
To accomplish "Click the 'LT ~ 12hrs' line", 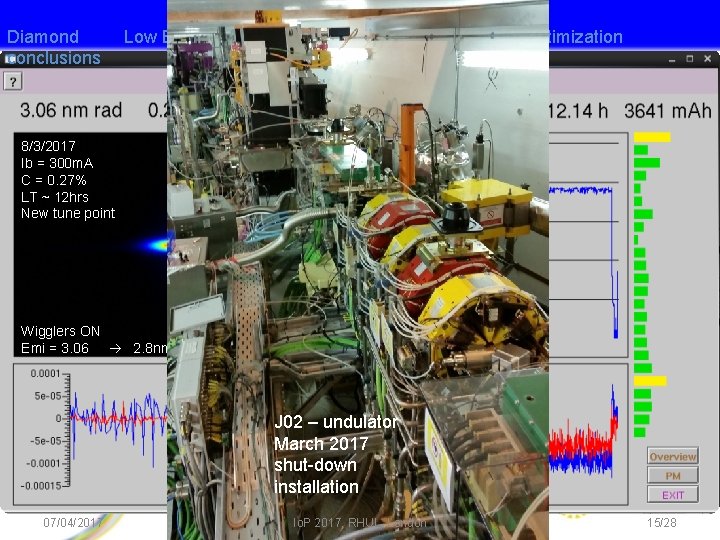I will tap(55, 197).
